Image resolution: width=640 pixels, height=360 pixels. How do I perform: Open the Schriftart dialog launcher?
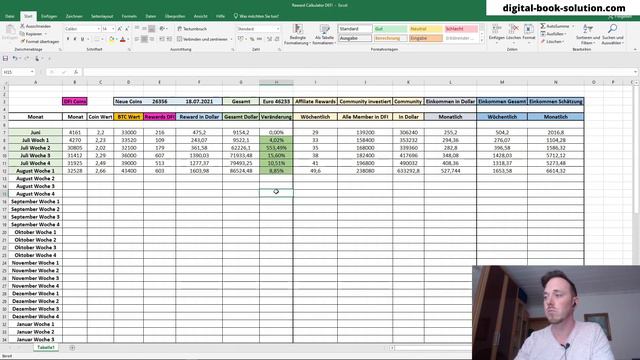click(x=129, y=50)
